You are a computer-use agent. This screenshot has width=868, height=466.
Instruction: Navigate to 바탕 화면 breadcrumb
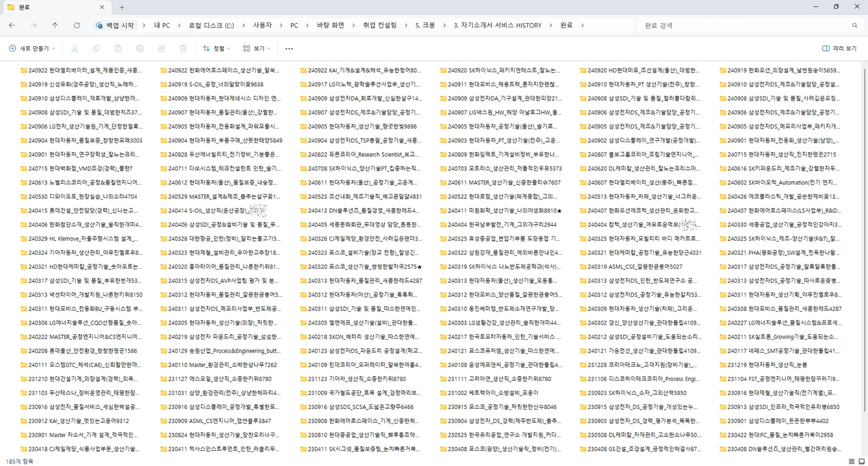(331, 25)
